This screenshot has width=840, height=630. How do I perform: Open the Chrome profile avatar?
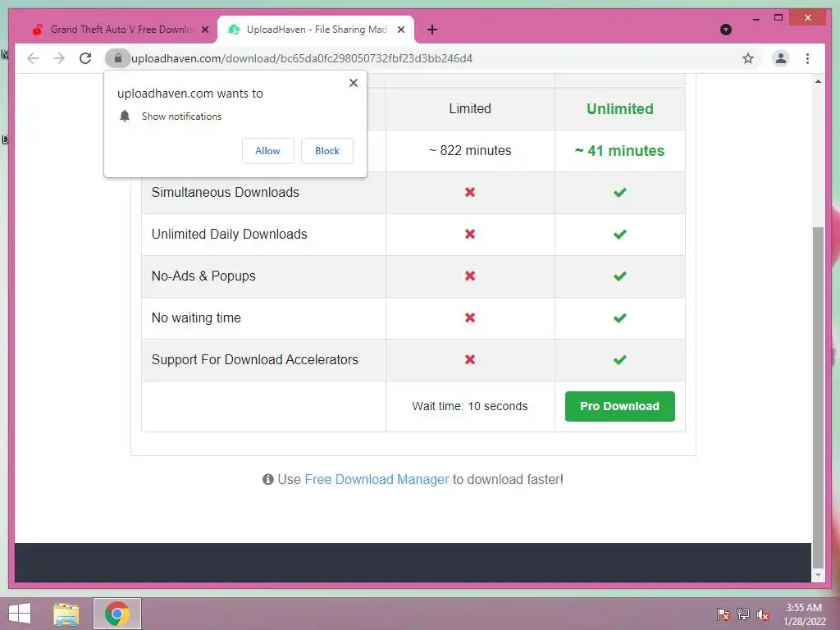[x=781, y=58]
